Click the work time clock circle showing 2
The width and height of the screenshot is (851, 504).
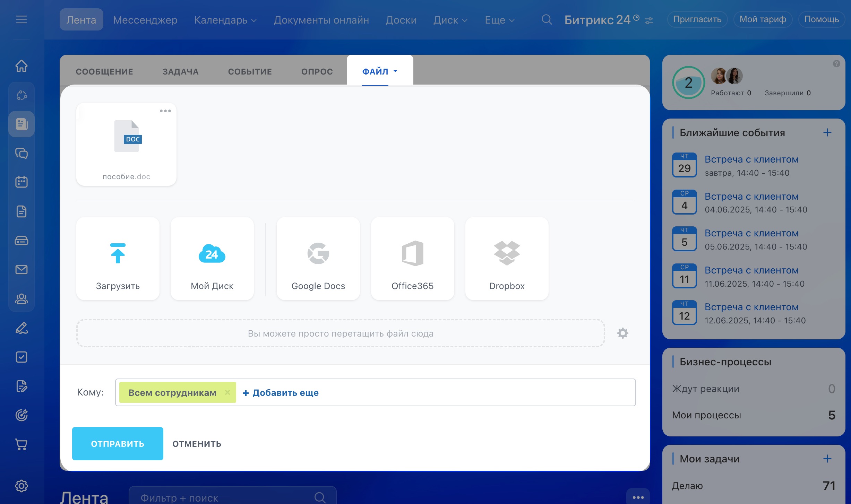[688, 82]
